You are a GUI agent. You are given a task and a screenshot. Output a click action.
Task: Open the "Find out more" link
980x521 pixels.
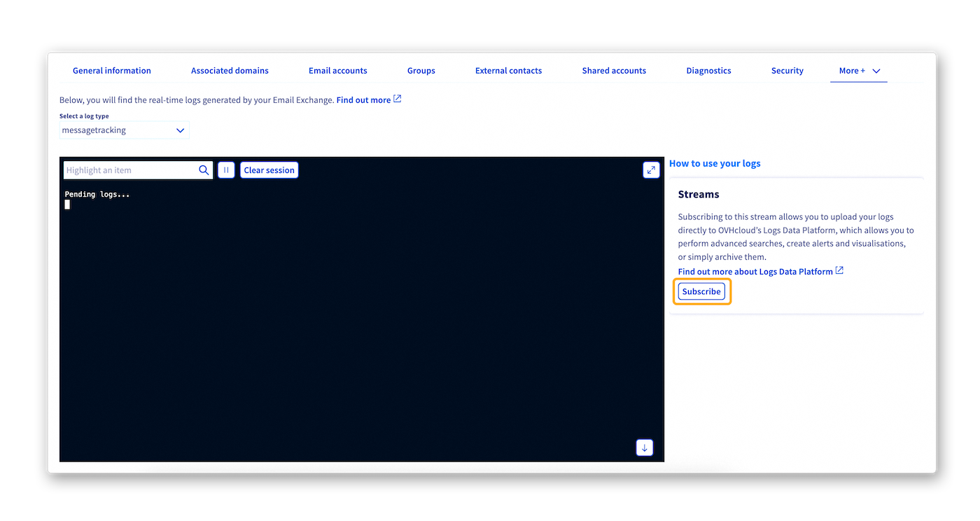[364, 99]
